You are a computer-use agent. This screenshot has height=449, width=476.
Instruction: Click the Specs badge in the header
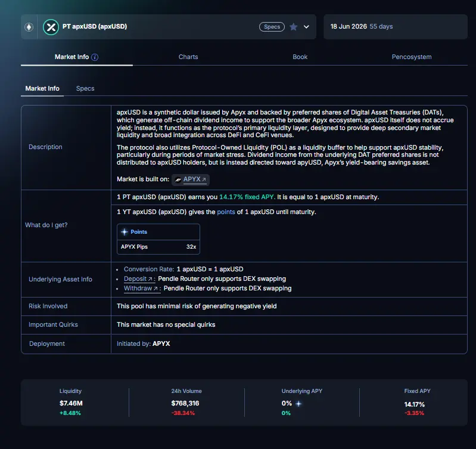[x=272, y=27]
